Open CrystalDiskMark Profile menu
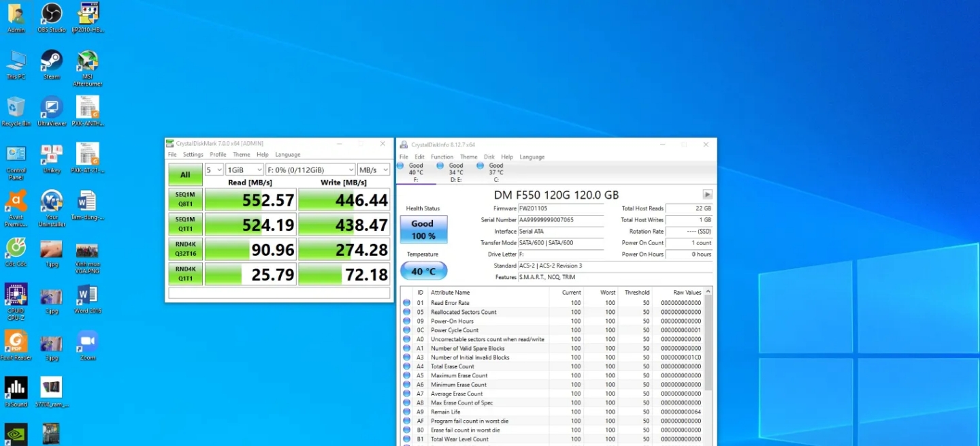 click(x=218, y=155)
